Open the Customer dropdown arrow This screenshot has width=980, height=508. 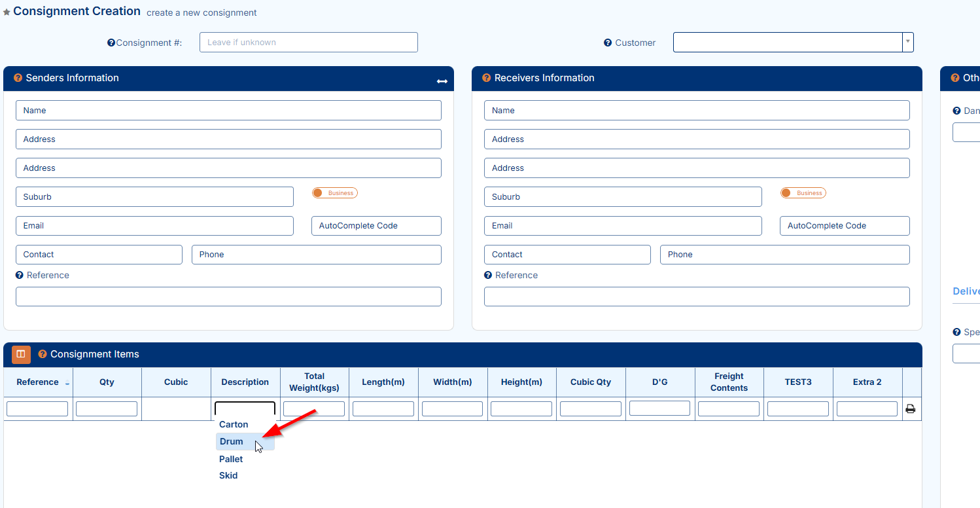click(907, 42)
